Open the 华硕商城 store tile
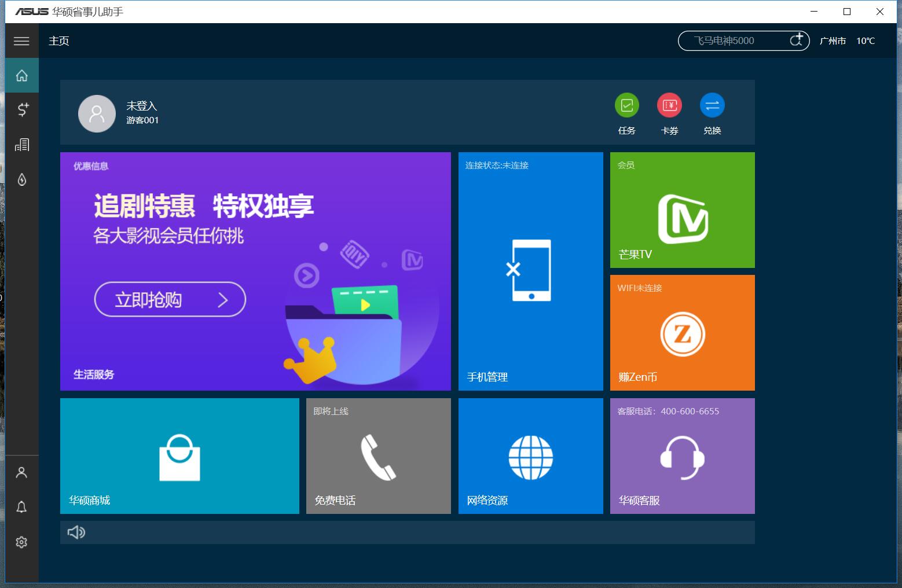This screenshot has width=902, height=588. (x=179, y=456)
